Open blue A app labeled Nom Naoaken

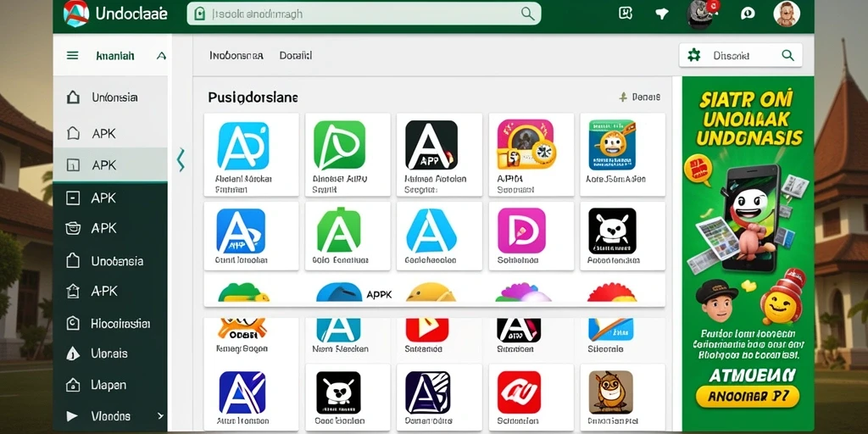point(338,330)
